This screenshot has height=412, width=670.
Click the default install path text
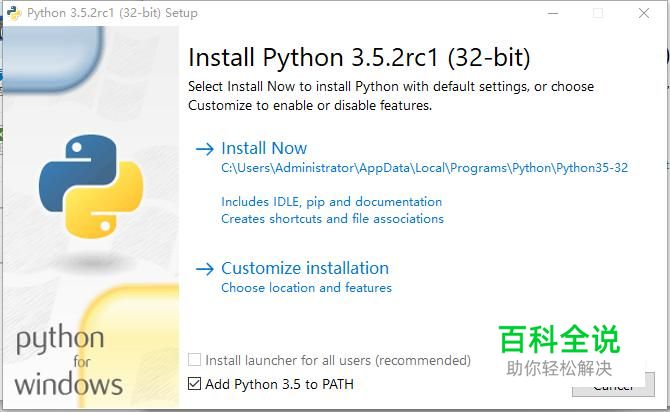[x=425, y=168]
